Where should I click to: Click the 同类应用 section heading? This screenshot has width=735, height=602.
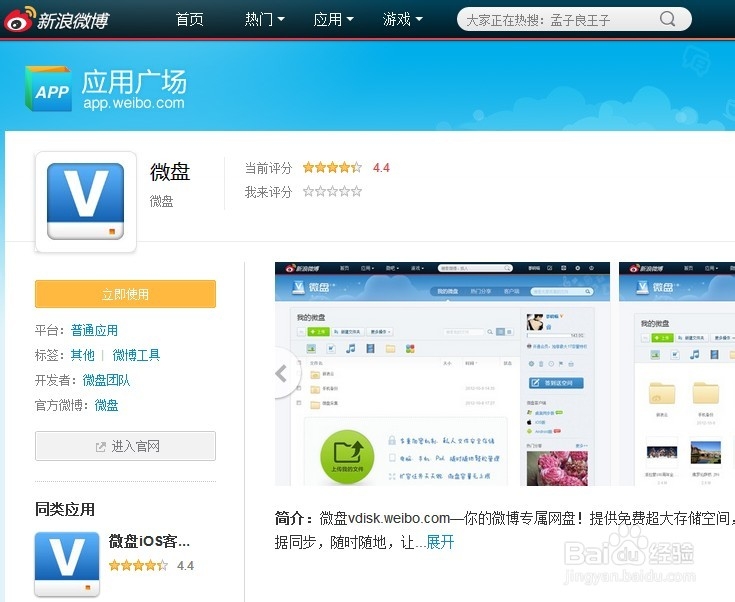pyautogui.click(x=65, y=509)
